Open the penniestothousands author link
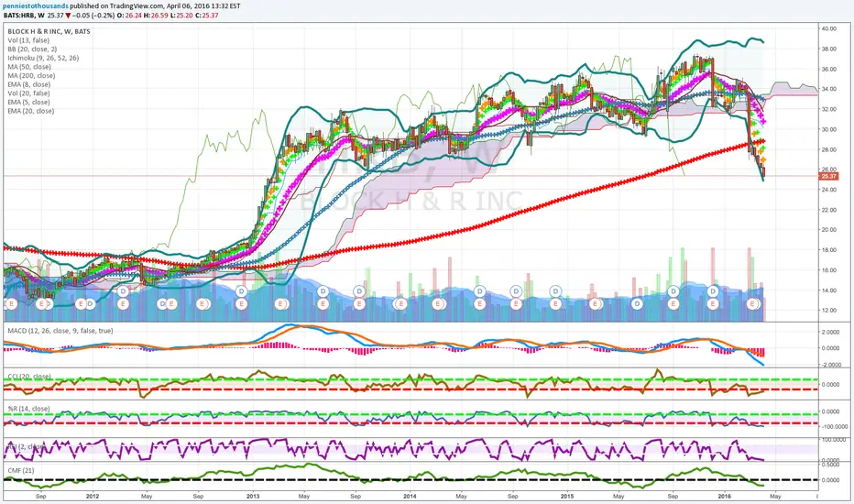 [x=36, y=6]
